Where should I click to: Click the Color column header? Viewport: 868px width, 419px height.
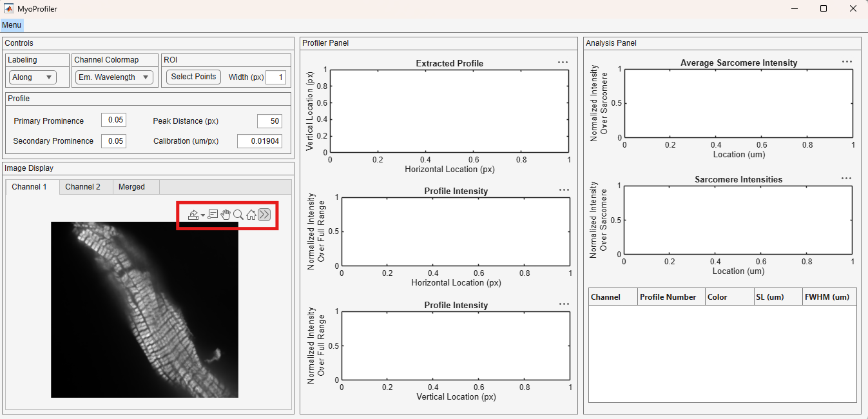point(729,297)
